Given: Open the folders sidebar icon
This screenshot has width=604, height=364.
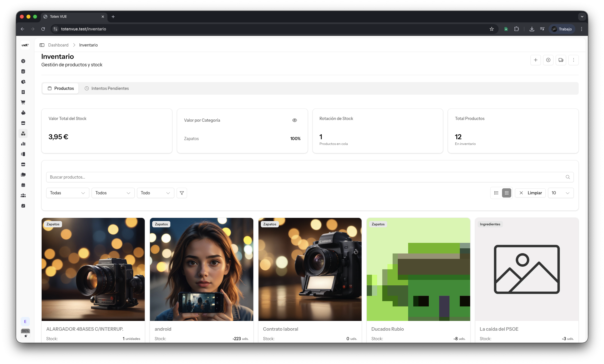Looking at the screenshot, I should (x=23, y=175).
